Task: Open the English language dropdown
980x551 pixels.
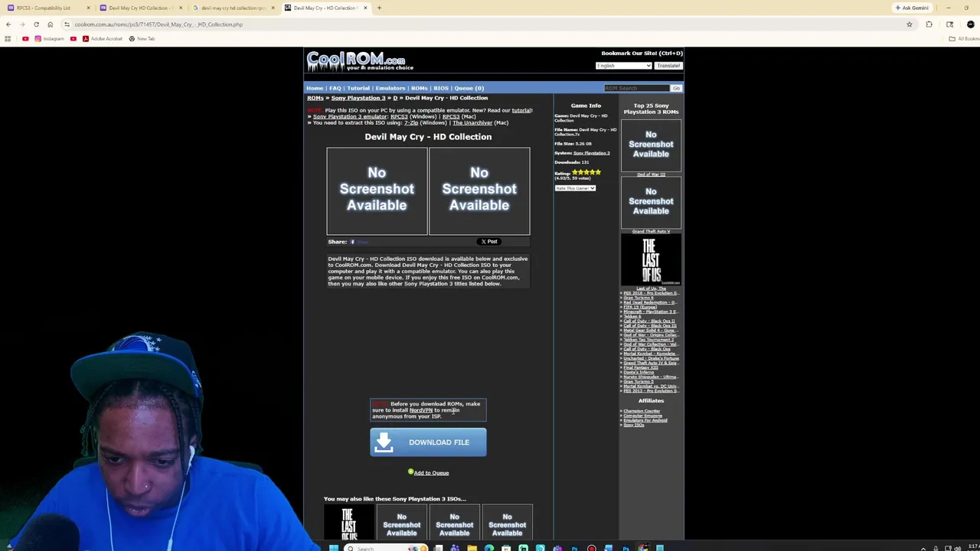Action: (623, 66)
